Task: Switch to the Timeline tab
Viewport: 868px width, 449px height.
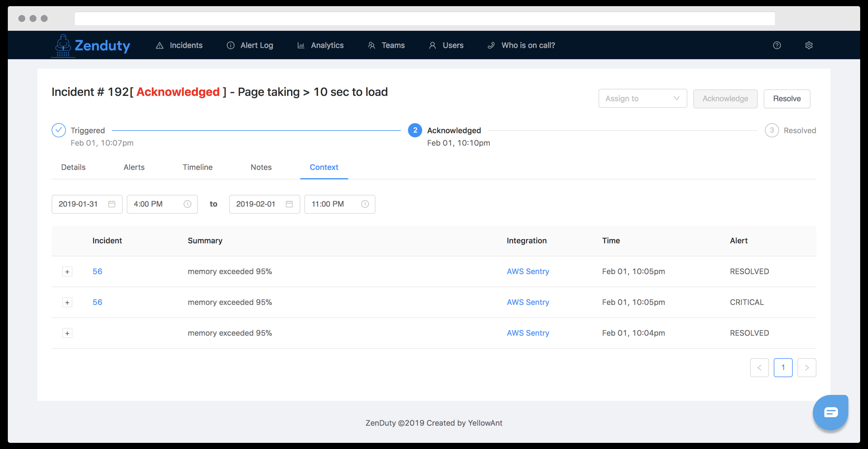Action: coord(197,167)
